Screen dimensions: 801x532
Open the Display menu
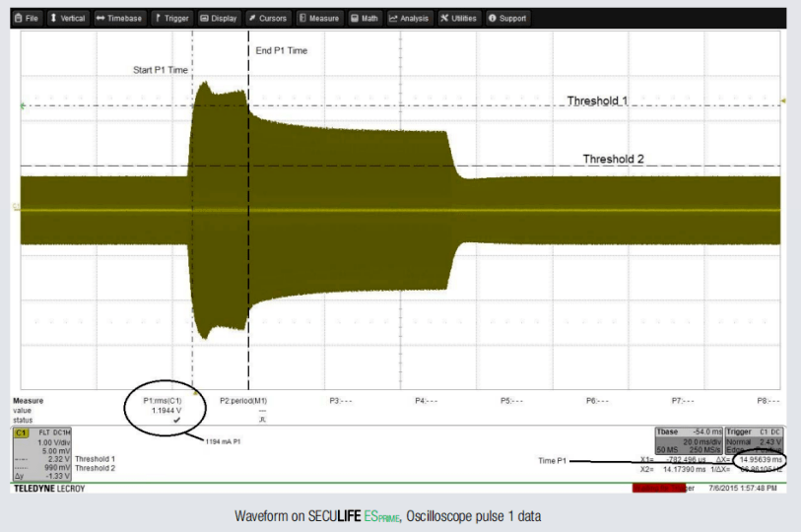[x=218, y=18]
